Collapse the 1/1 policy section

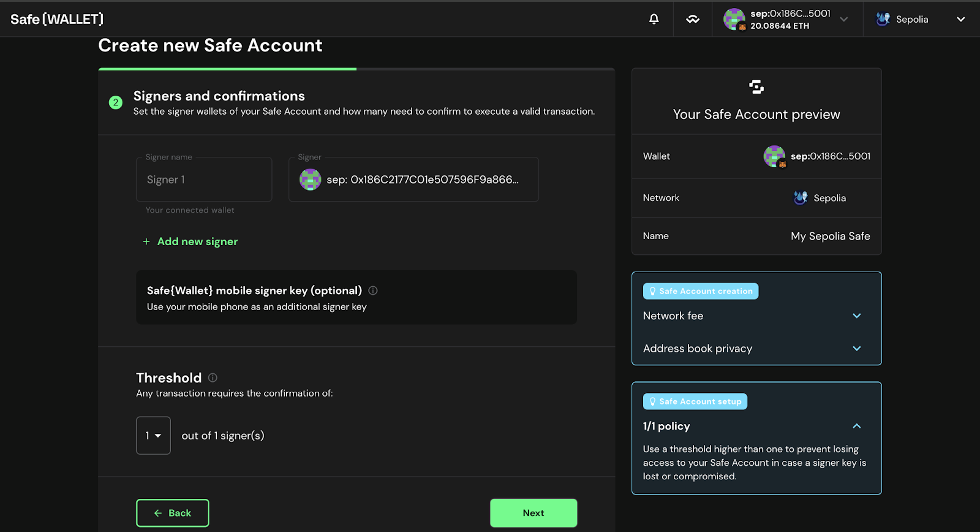click(856, 426)
